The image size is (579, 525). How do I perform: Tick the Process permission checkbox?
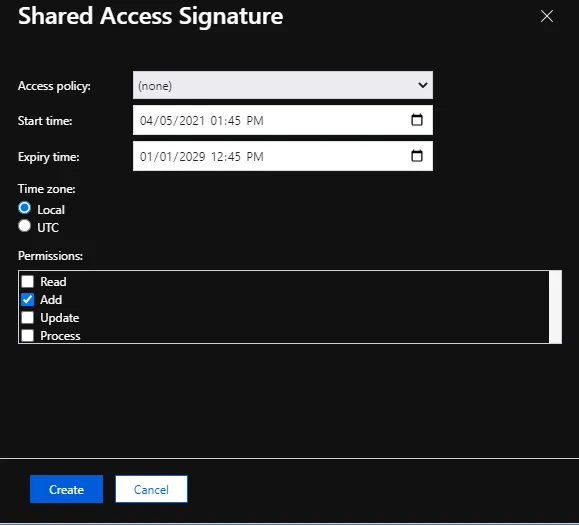[27, 335]
